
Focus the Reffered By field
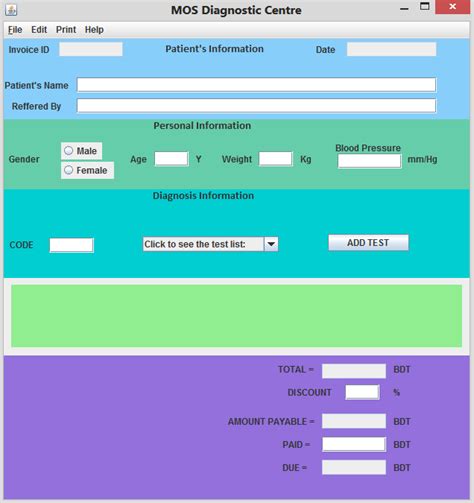256,106
